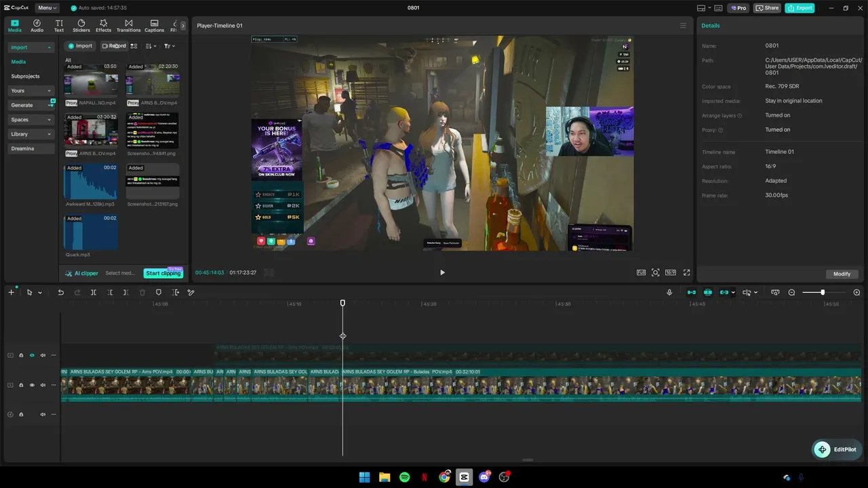Image resolution: width=868 pixels, height=488 pixels.
Task: Toggle auto snapping in timeline
Action: coord(708,292)
